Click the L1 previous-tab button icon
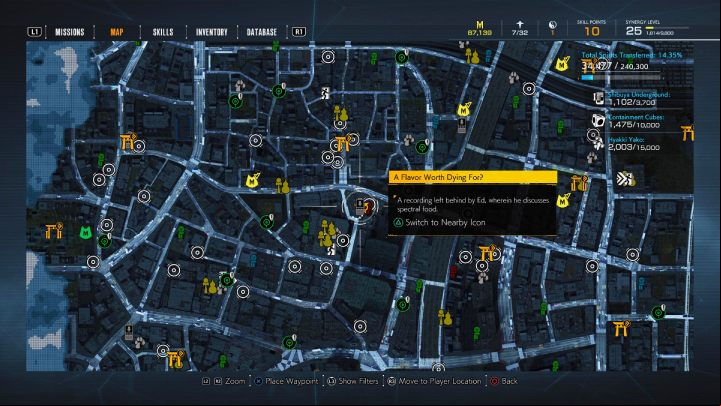The height and width of the screenshot is (406, 721). click(x=34, y=32)
